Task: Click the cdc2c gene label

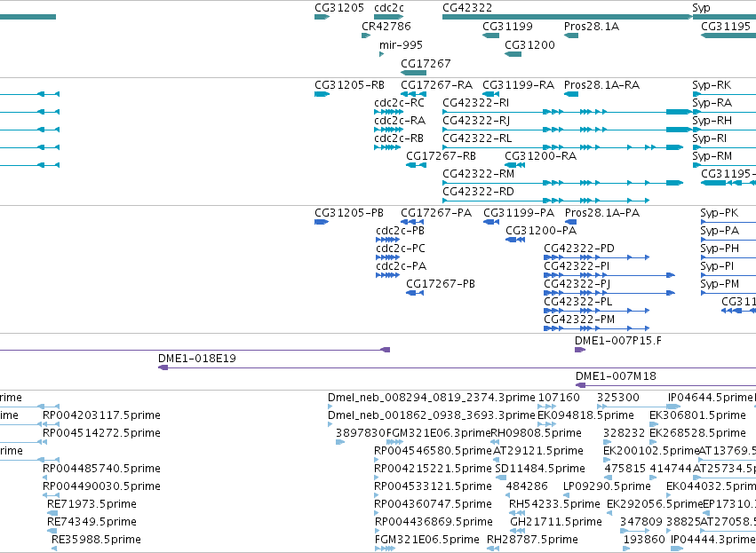Action: (388, 8)
